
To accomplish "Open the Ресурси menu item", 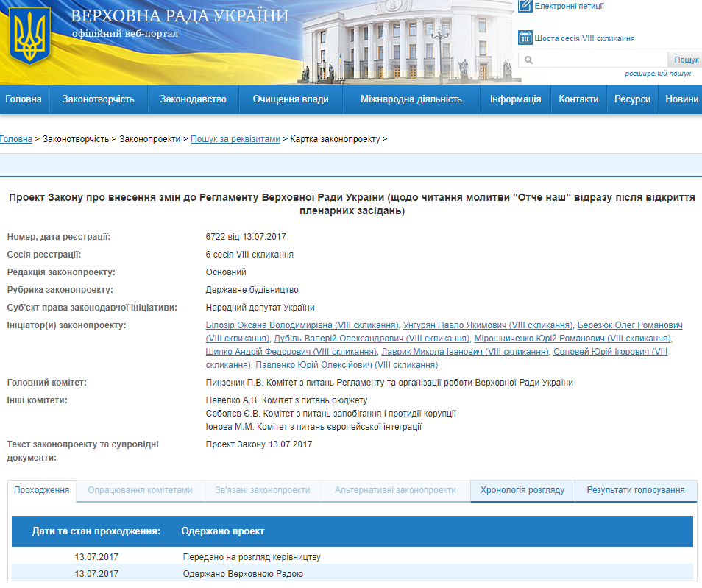I will (x=632, y=99).
